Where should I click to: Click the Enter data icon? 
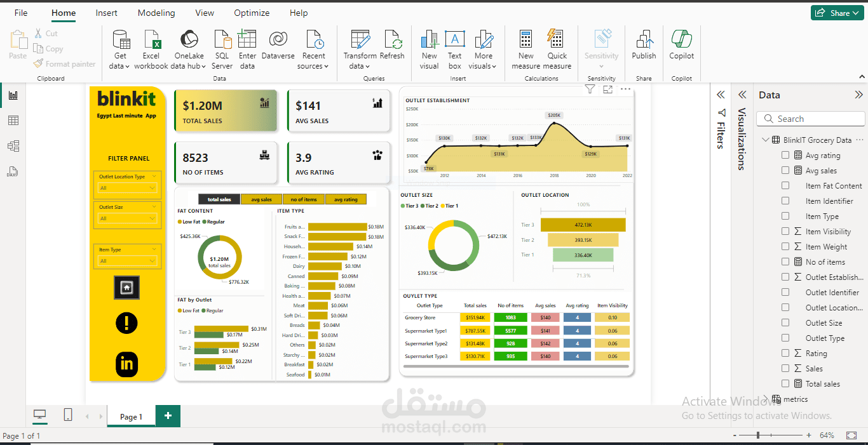(x=247, y=39)
